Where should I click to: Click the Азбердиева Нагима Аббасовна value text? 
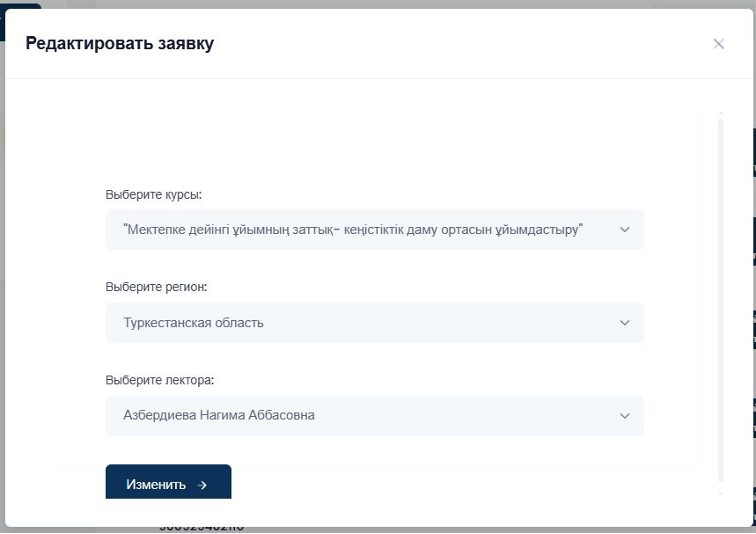point(219,415)
